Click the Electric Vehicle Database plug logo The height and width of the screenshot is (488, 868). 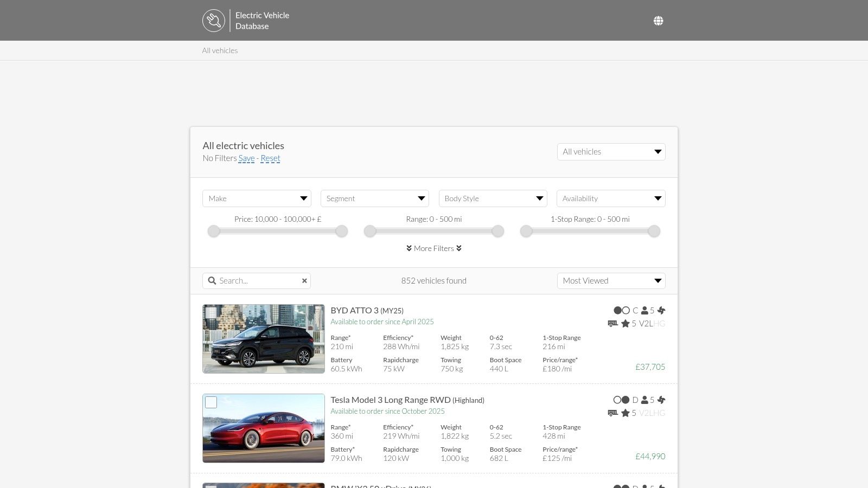tap(214, 21)
